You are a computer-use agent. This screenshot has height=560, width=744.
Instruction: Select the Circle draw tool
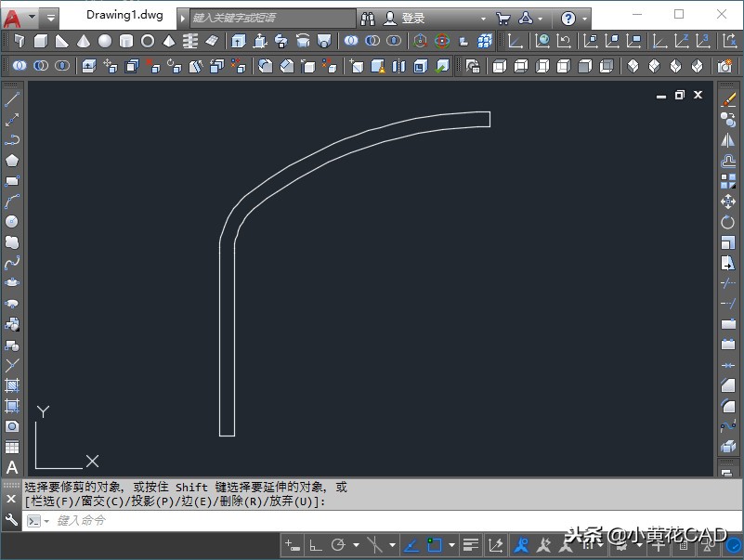pyautogui.click(x=12, y=221)
